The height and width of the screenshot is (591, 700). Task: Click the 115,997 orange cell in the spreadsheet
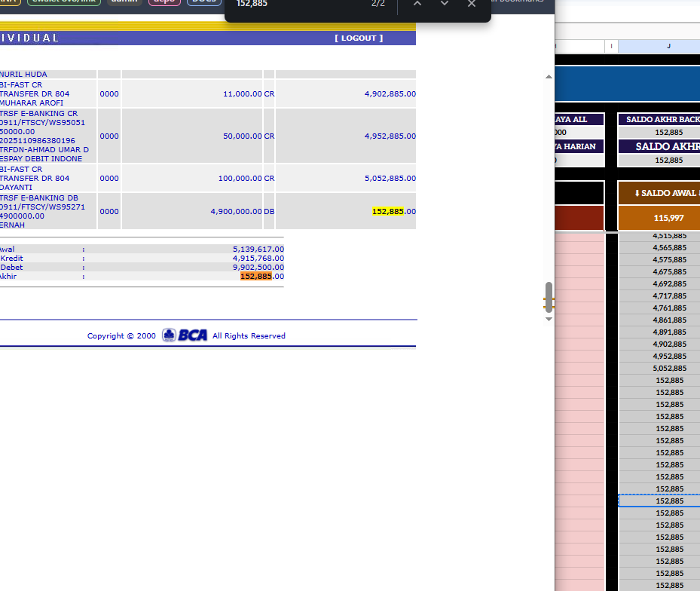click(659, 218)
